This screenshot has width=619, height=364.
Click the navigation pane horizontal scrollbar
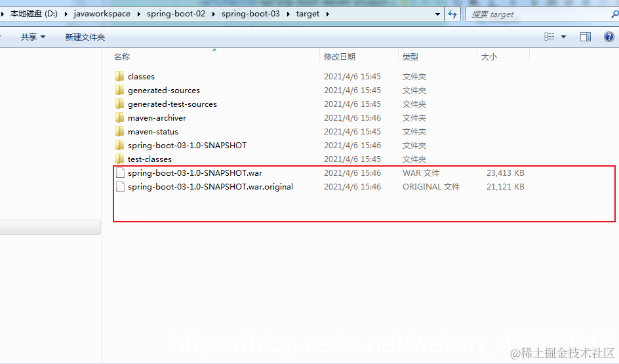tap(50, 227)
